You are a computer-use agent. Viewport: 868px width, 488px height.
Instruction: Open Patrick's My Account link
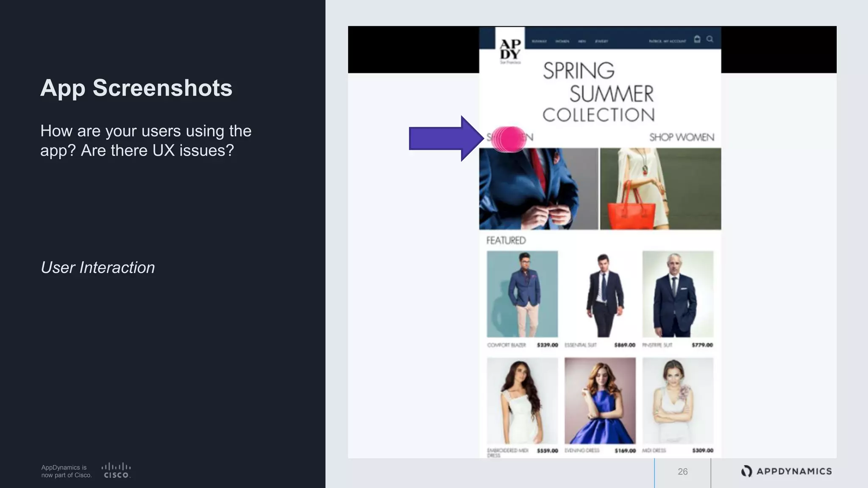(668, 42)
